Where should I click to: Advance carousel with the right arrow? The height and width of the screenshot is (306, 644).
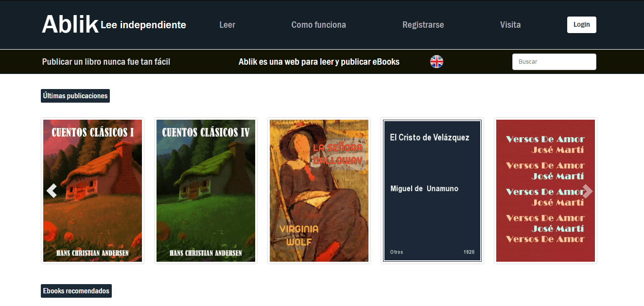(x=588, y=192)
